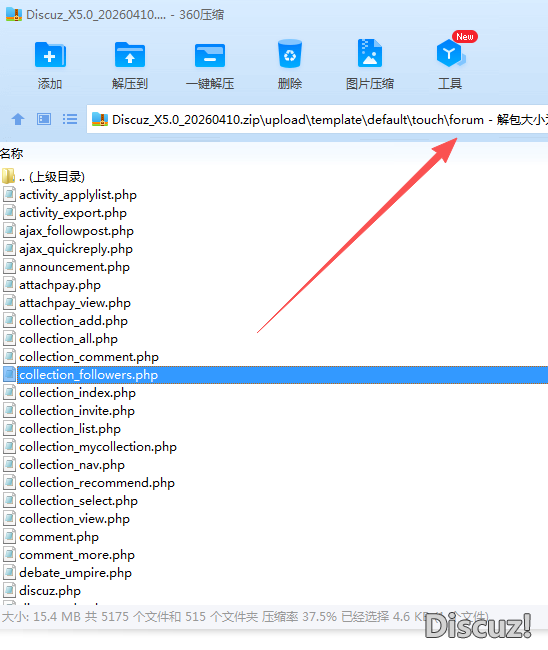Screen dimensions: 548x650
Task: Click the archive icon in address bar
Action: pyautogui.click(x=100, y=120)
